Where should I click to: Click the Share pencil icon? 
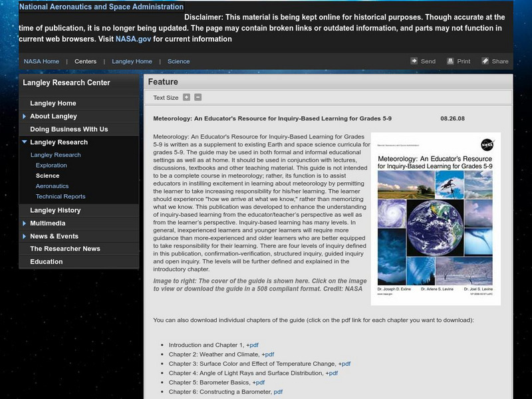(485, 61)
